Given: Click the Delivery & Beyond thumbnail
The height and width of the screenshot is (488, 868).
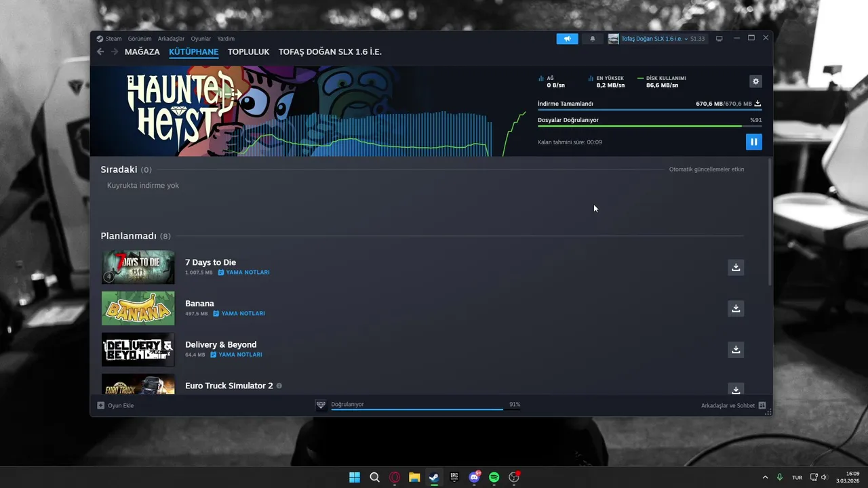Looking at the screenshot, I should 138,350.
